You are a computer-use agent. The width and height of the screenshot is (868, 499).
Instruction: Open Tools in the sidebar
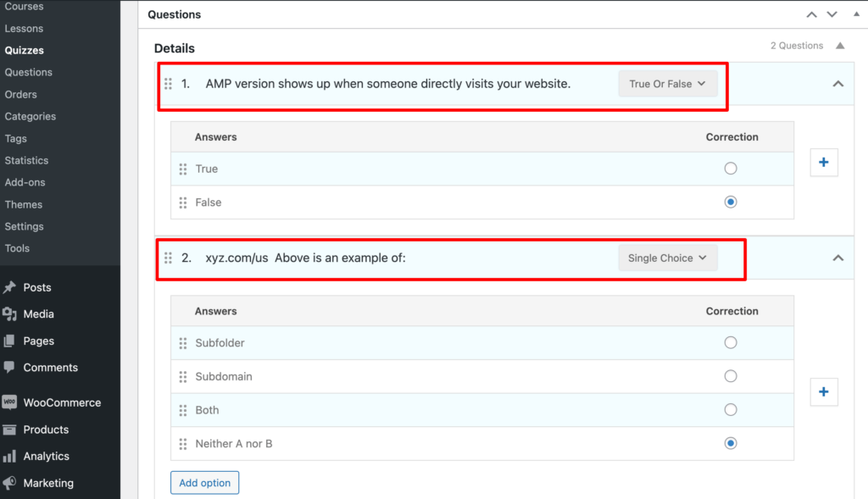pos(17,248)
